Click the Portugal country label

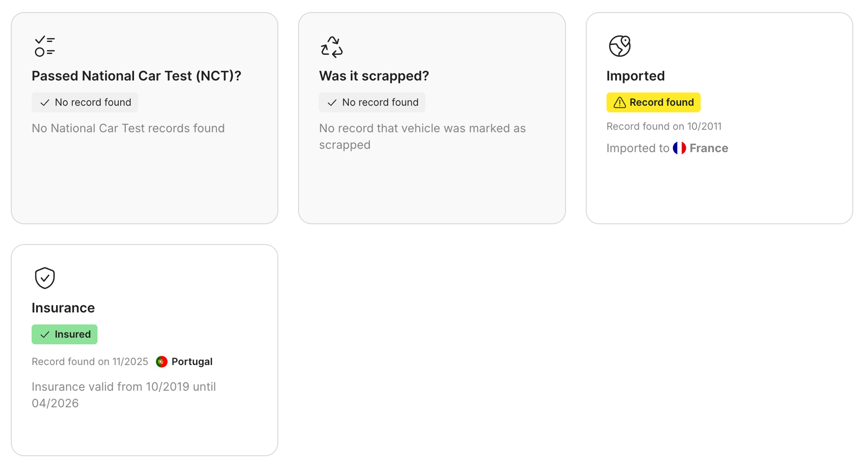[192, 361]
